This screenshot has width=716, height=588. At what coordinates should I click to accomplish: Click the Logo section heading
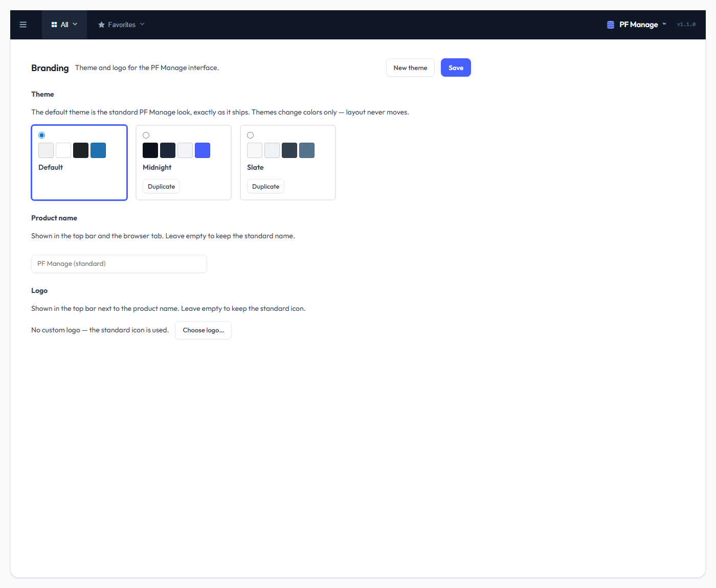[39, 290]
